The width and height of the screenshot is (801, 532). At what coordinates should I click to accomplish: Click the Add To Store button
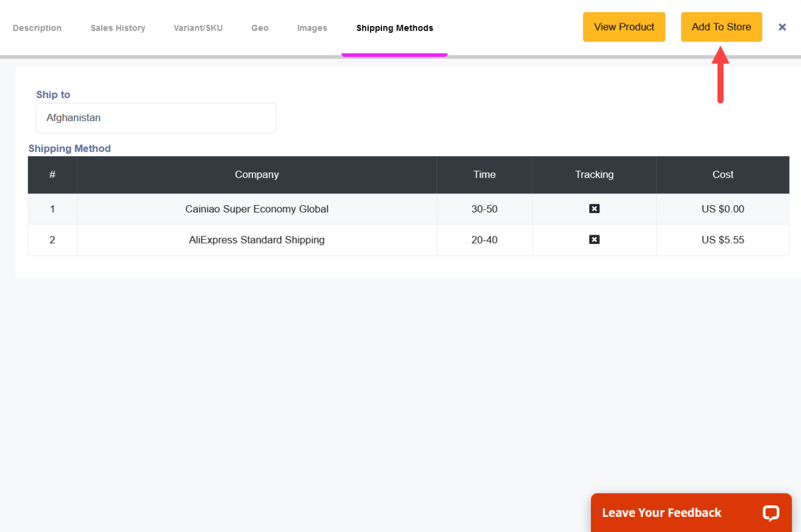tap(721, 27)
